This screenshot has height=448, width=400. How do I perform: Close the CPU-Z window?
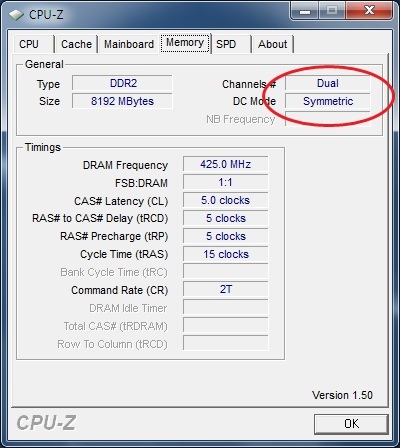tap(369, 11)
